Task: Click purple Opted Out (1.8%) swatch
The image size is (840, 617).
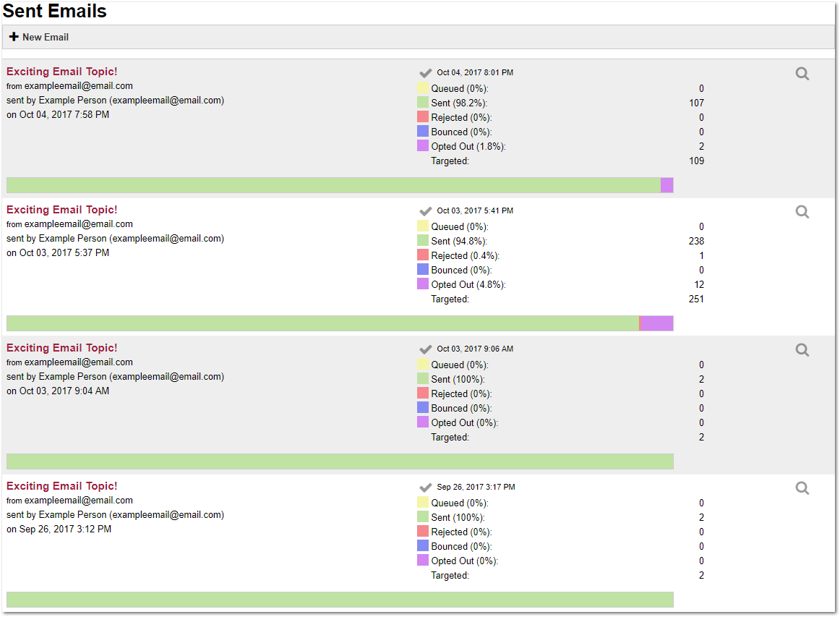Action: 423,146
